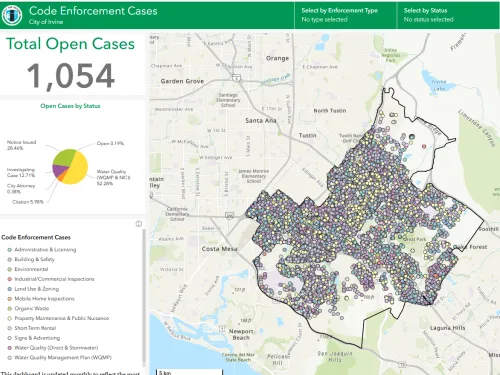Click the legend panel scrollbar
500x375 pixels.
pyautogui.click(x=144, y=297)
